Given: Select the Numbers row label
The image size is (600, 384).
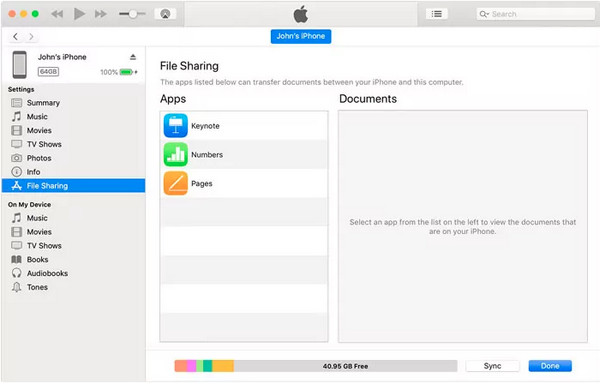Looking at the screenshot, I should (207, 155).
